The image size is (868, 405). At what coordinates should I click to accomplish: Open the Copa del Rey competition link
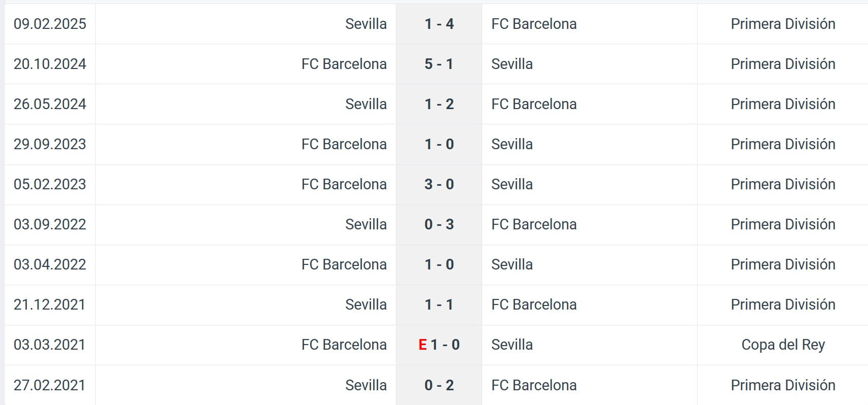pyautogui.click(x=783, y=345)
